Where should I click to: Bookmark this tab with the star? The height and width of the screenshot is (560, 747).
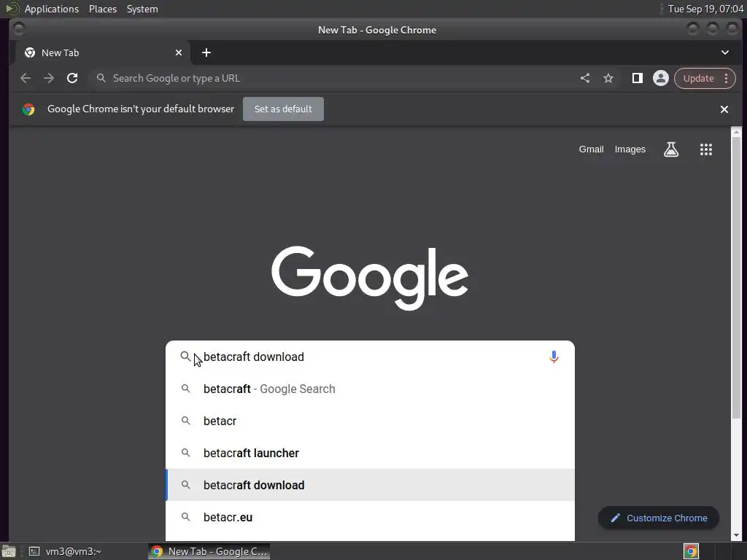pyautogui.click(x=608, y=78)
